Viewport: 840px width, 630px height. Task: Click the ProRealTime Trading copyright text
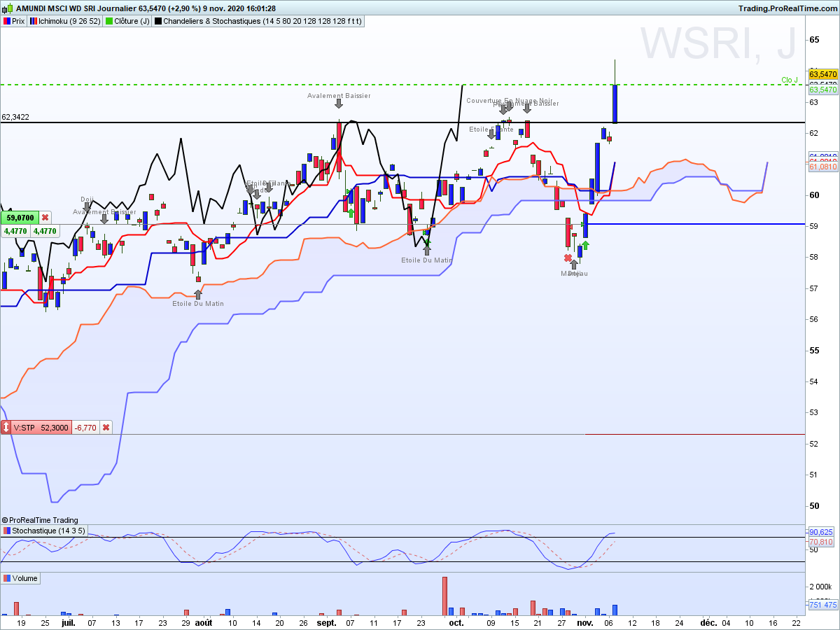click(x=41, y=520)
